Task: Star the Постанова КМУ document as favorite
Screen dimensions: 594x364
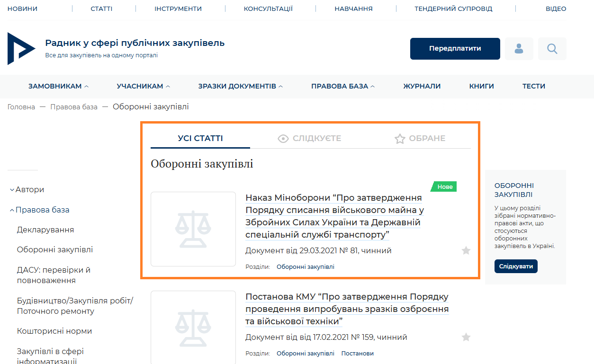Action: tap(466, 337)
